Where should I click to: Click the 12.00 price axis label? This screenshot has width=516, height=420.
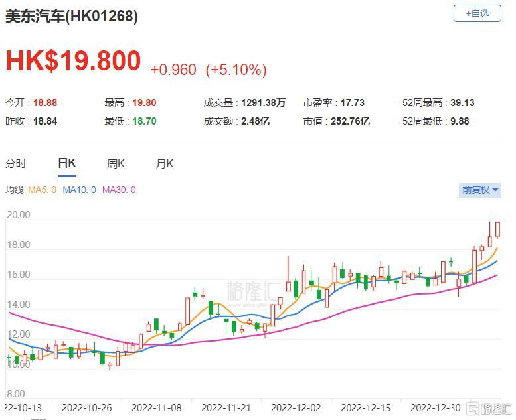(x=19, y=334)
